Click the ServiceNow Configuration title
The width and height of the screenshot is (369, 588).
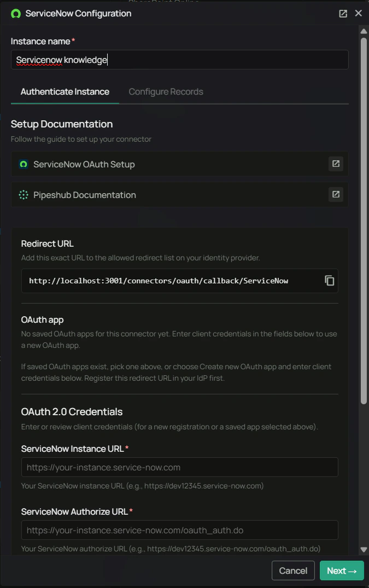[x=78, y=14]
